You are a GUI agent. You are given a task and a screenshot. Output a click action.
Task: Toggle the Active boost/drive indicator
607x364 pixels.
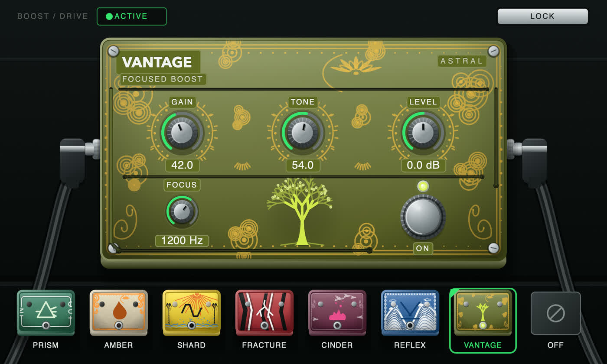click(132, 16)
